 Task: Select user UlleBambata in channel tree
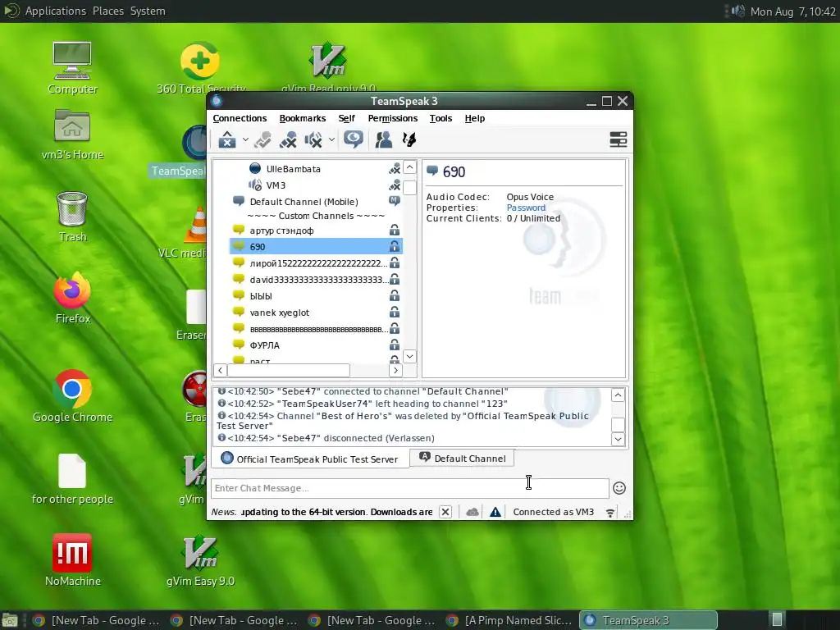(x=293, y=169)
